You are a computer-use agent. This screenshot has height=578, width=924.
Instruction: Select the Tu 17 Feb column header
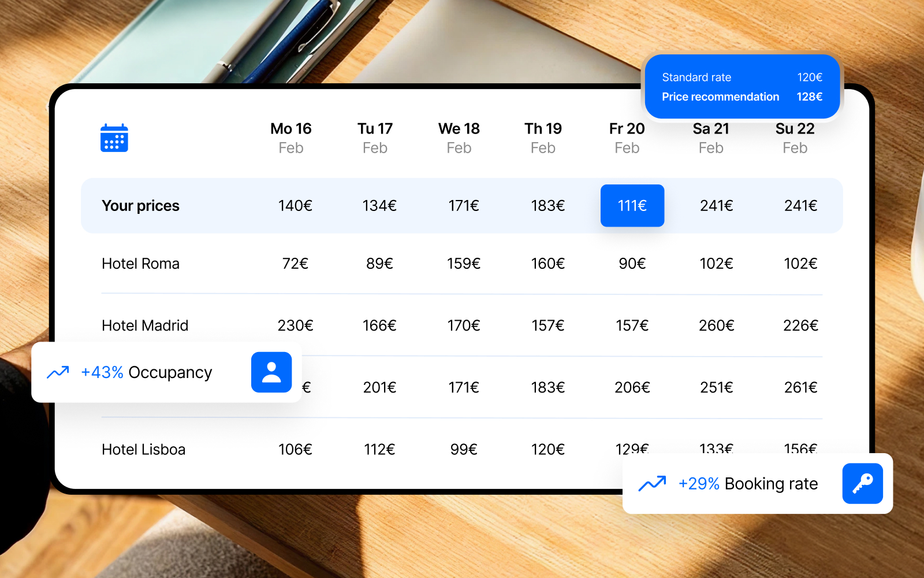[375, 138]
